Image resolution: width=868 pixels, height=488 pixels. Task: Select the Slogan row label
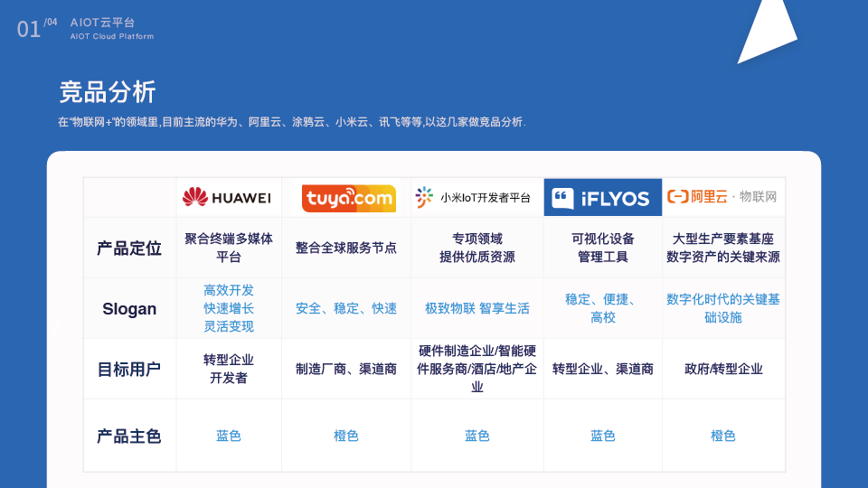[129, 308]
